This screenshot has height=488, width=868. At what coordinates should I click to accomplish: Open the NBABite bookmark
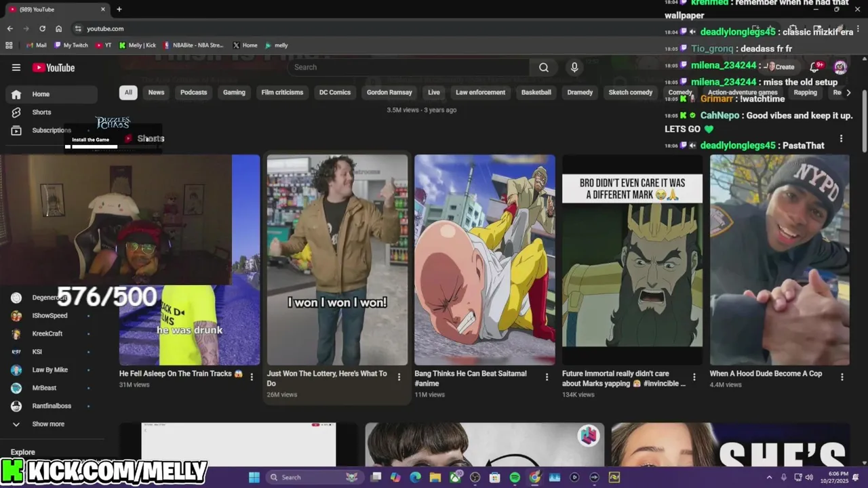[193, 45]
